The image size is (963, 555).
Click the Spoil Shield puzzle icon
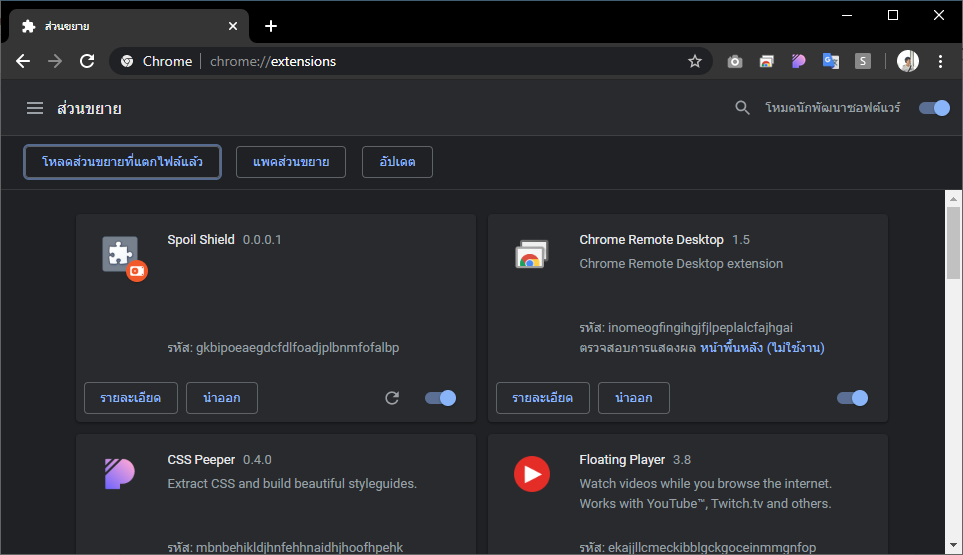[x=120, y=254]
